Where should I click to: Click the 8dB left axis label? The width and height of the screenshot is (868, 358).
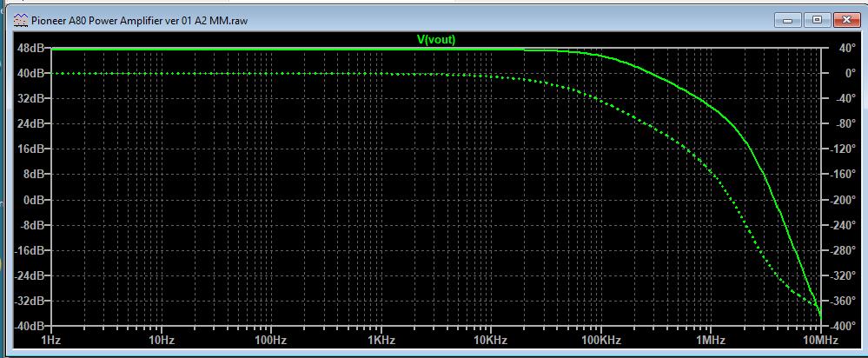pyautogui.click(x=36, y=175)
